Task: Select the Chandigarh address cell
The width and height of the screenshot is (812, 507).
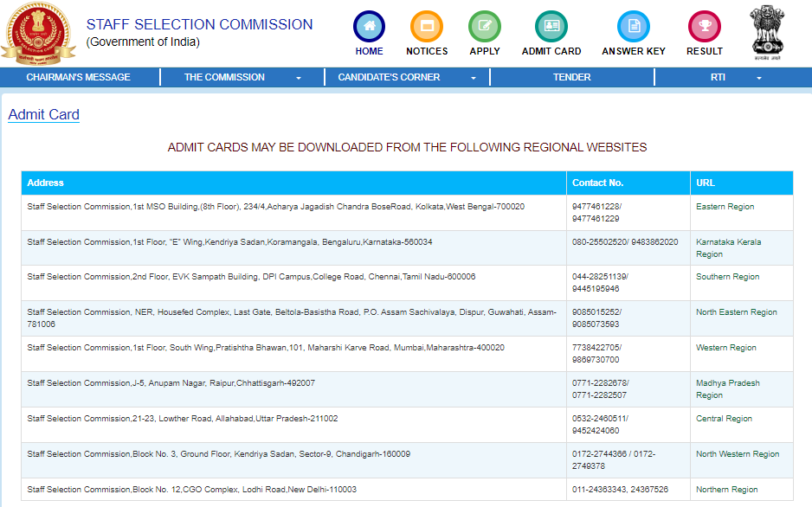Action: click(293, 460)
